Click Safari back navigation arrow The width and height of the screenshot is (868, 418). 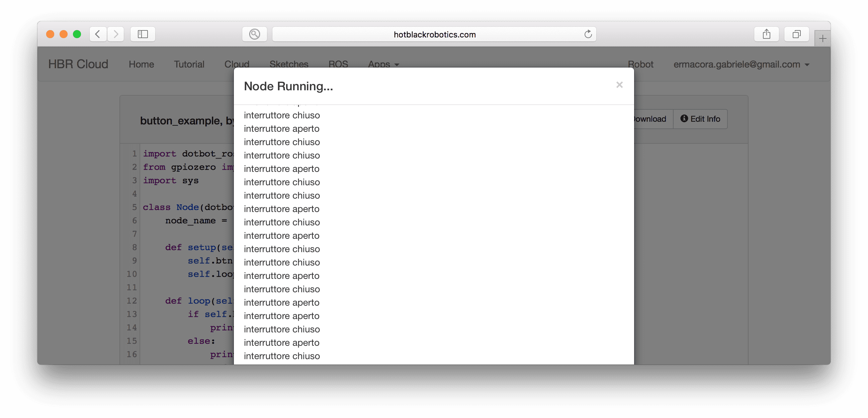(98, 34)
